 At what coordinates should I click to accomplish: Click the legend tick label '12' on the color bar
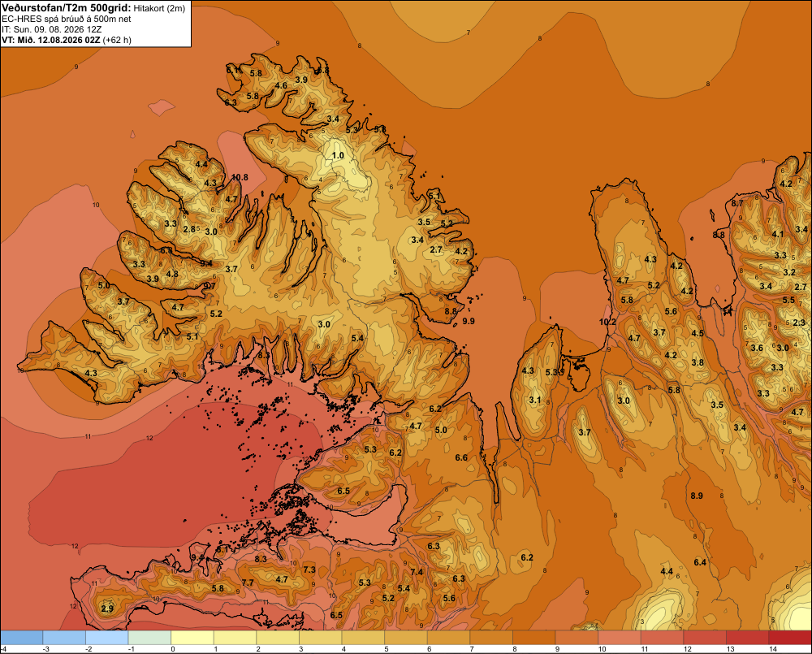pyautogui.click(x=688, y=649)
